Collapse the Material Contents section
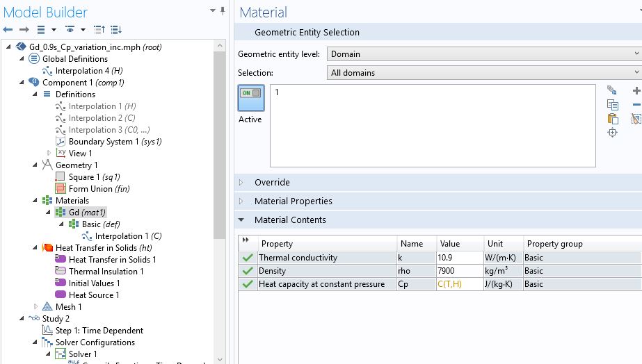The image size is (642, 364). [242, 220]
